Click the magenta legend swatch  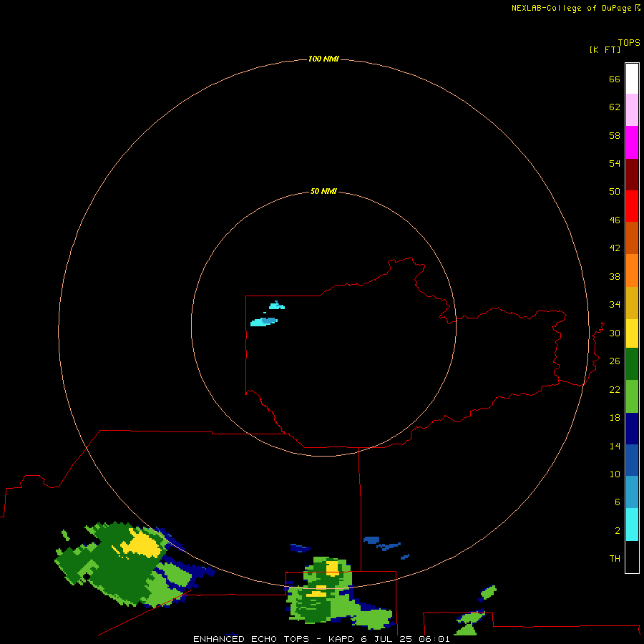click(632, 142)
